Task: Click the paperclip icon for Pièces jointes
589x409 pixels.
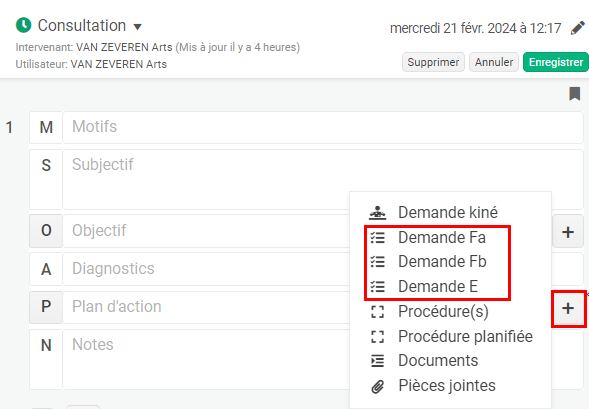Action: coord(378,386)
